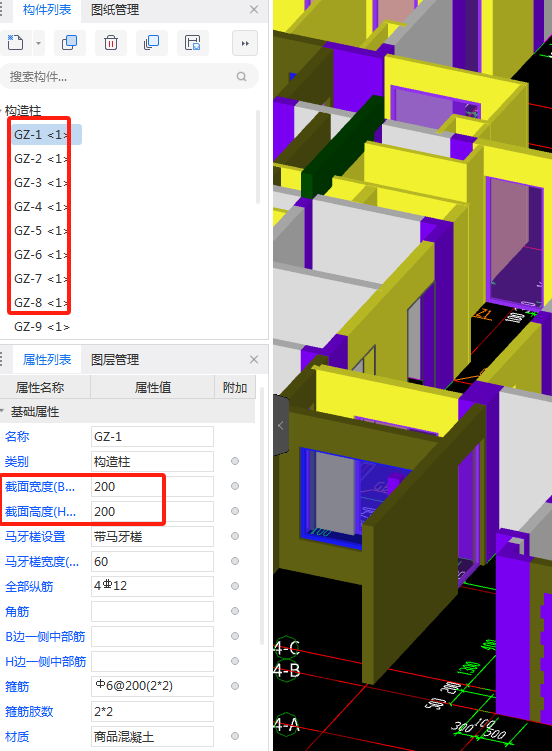Screen dimensions: 552x751
Task: Toggle the 附加 circle for H边一侧中部筋
Action: point(235,661)
